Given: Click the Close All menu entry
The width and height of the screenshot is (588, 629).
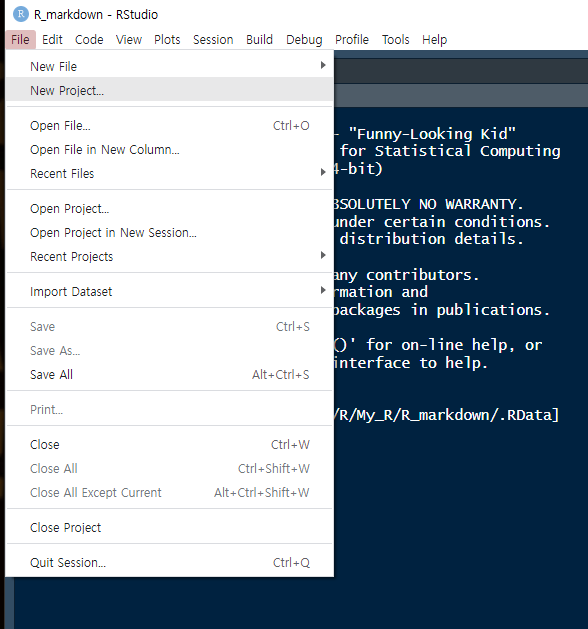Looking at the screenshot, I should tap(170, 469).
